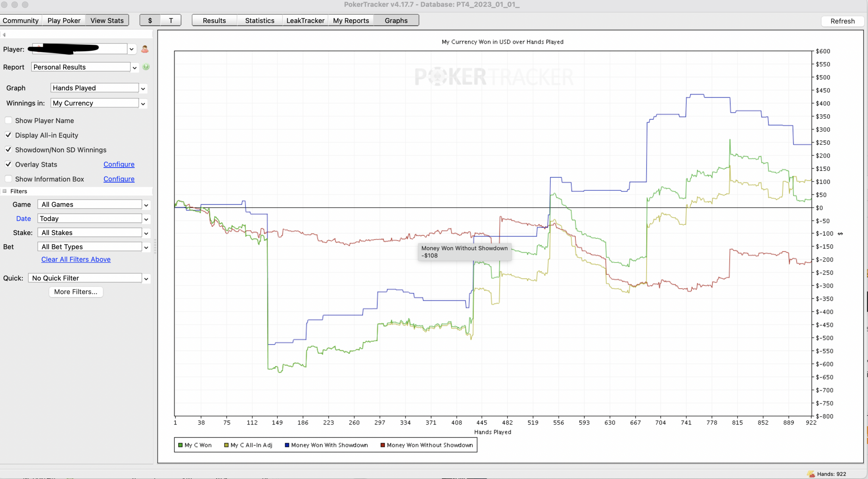The image size is (868, 479).
Task: Click the resize arrows icon beside the y-axis
Action: 840,234
